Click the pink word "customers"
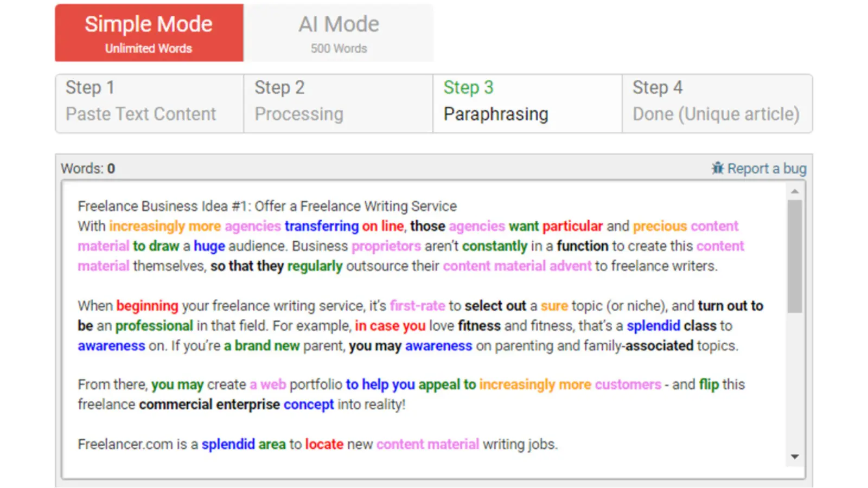Viewport: 868px width, 488px height. point(628,384)
